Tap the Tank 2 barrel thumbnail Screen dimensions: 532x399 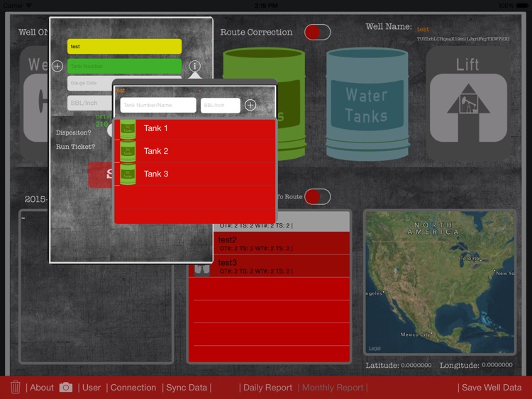(x=128, y=152)
